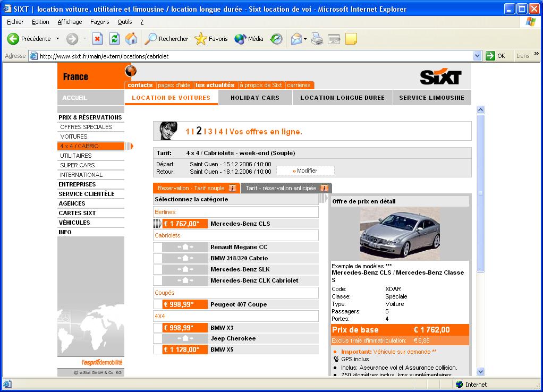Go to the browser Home page icon

click(x=131, y=39)
